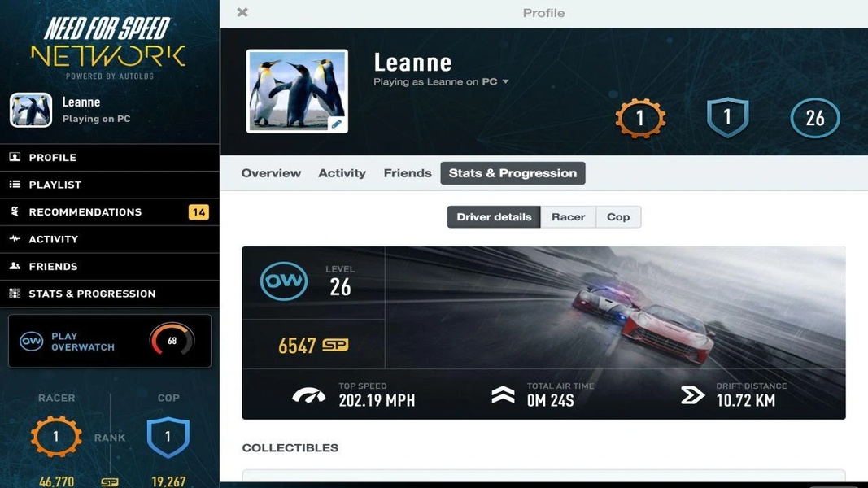Viewport: 868px width, 488px height.
Task: Click the orange Racer rank gear in sidebar
Action: coord(56,437)
